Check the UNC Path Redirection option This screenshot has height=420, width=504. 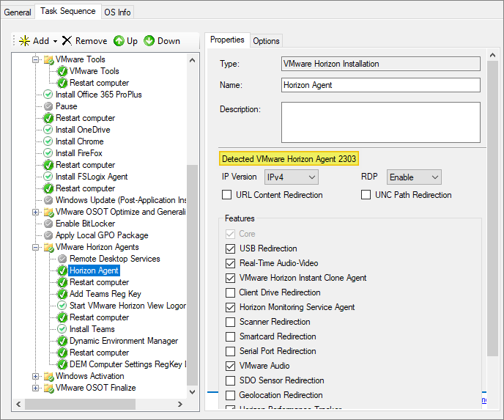click(366, 195)
